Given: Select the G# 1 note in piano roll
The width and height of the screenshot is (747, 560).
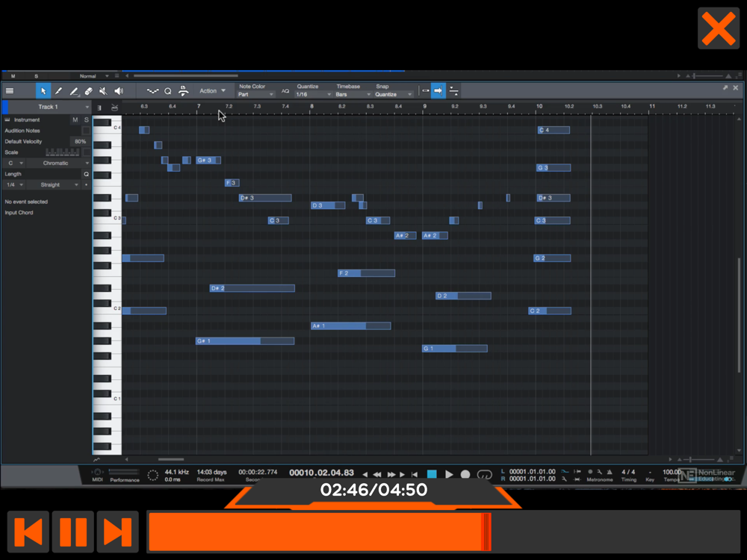Looking at the screenshot, I should pyautogui.click(x=245, y=341).
